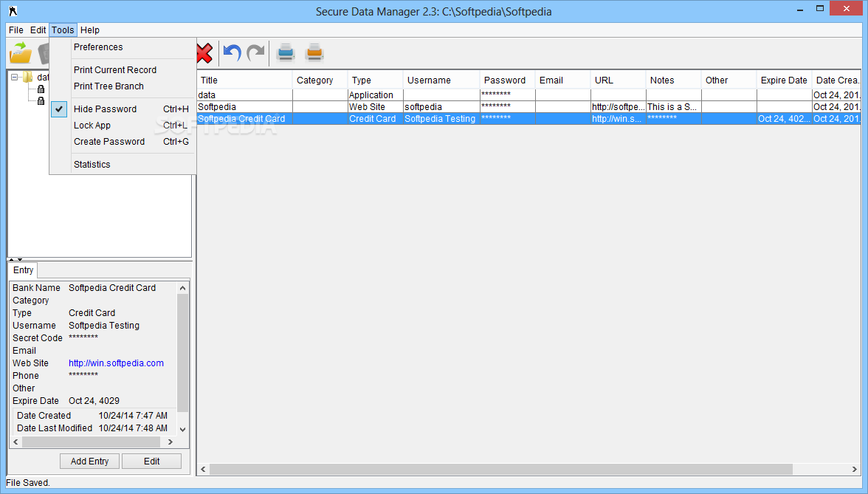The image size is (868, 494).
Task: Sort by the URL column header
Action: pyautogui.click(x=619, y=80)
